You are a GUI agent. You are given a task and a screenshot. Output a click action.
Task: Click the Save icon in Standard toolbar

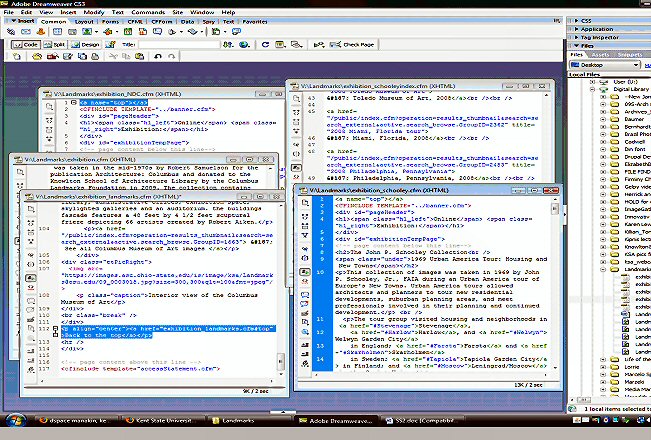pos(68,56)
